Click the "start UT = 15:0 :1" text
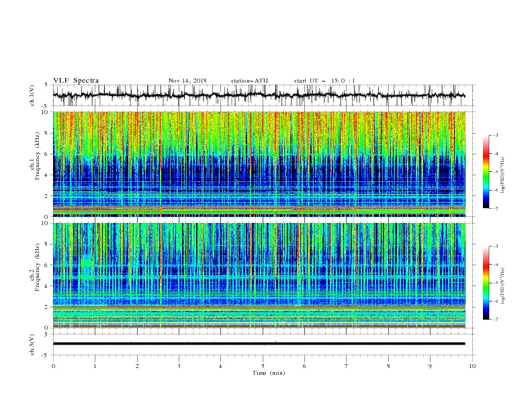 (324, 81)
